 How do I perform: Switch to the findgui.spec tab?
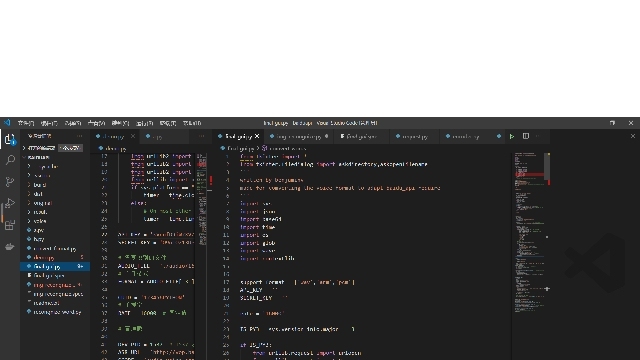click(x=362, y=136)
